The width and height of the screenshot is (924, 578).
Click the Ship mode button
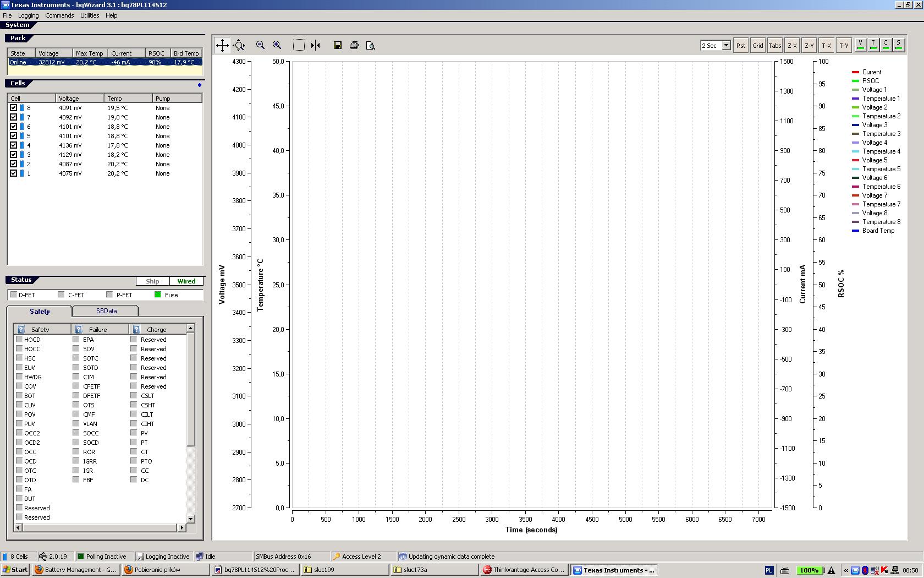click(153, 281)
